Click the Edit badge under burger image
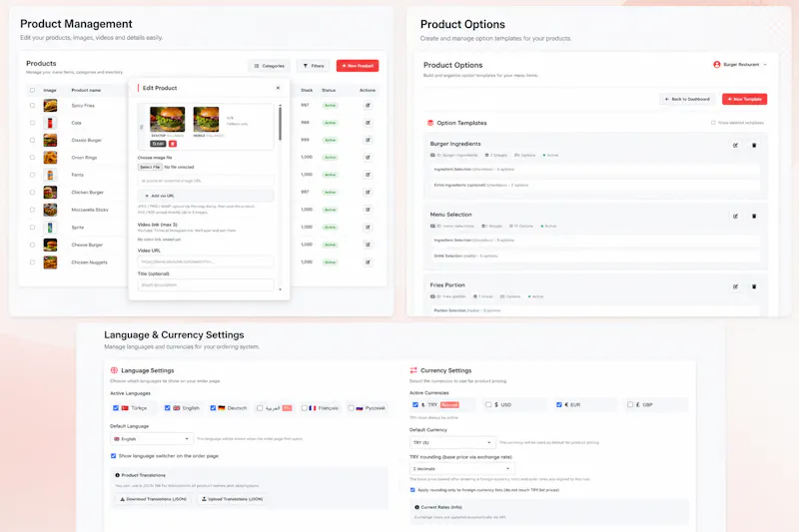799x532 pixels. pos(158,144)
